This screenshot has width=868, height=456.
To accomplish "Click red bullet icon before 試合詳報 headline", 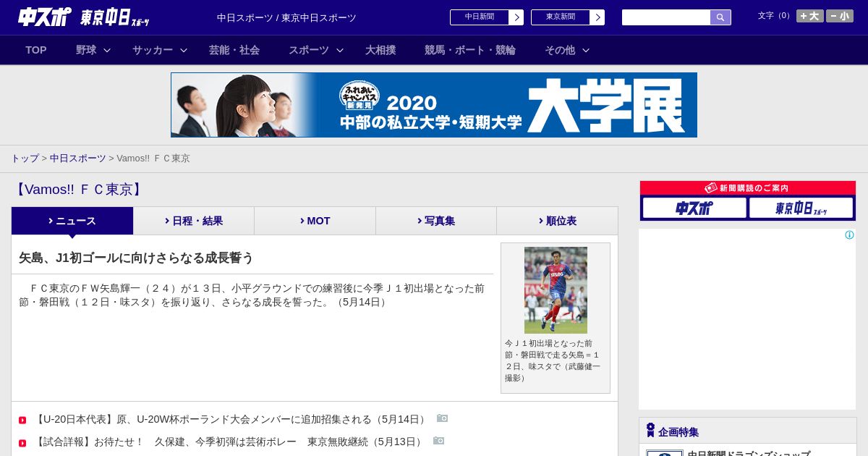I will pos(22,443).
